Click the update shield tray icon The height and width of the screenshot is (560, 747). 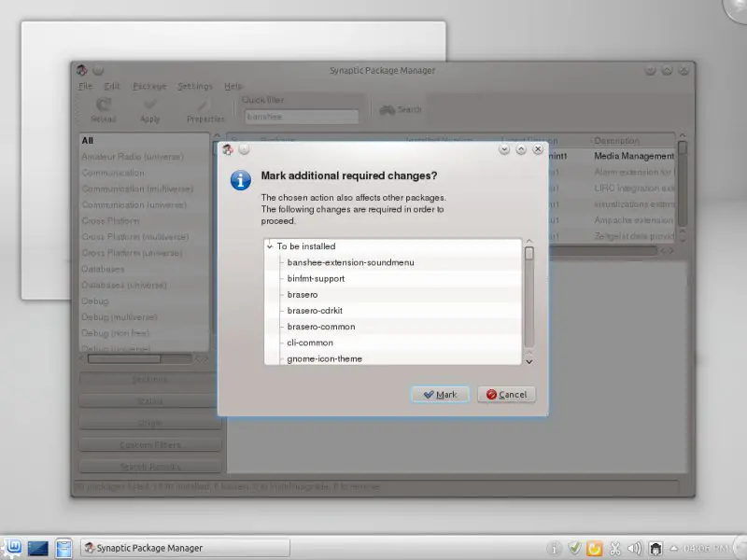[x=574, y=549]
